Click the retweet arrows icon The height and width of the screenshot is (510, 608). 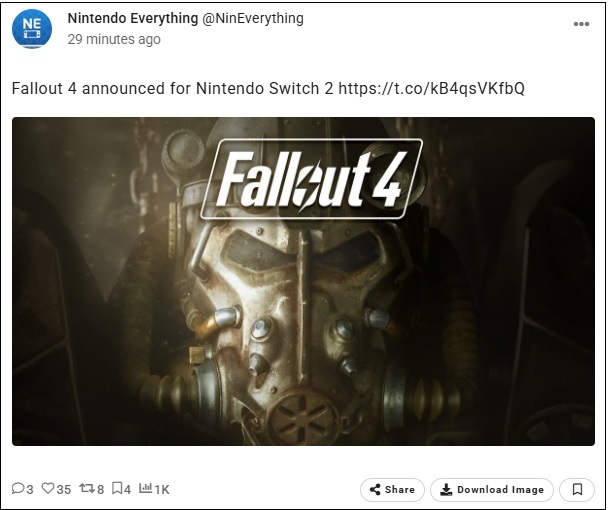pos(85,489)
